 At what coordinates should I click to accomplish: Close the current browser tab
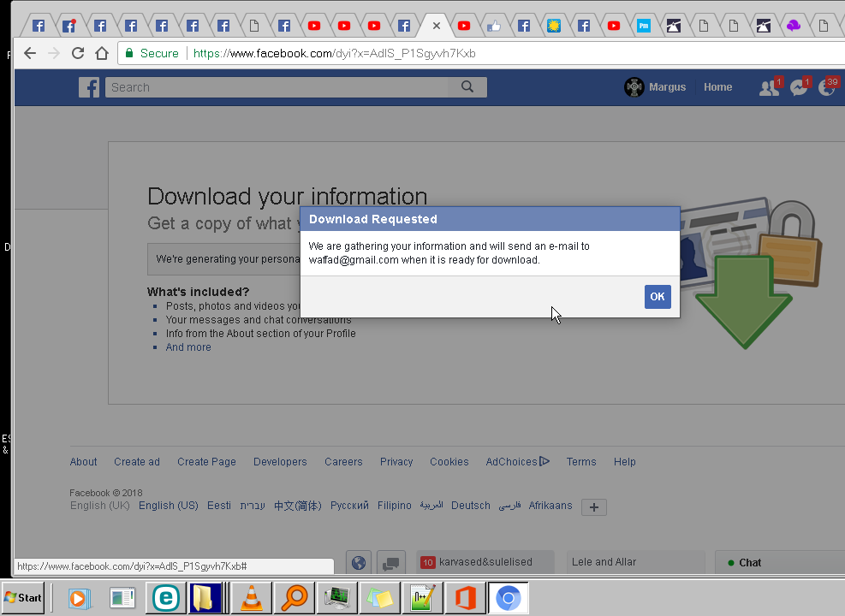[437, 26]
